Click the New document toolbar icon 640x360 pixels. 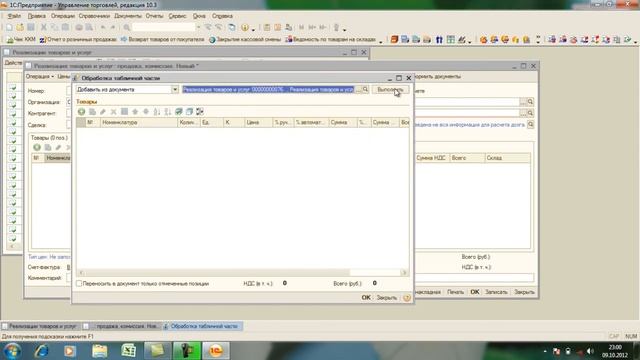9,27
